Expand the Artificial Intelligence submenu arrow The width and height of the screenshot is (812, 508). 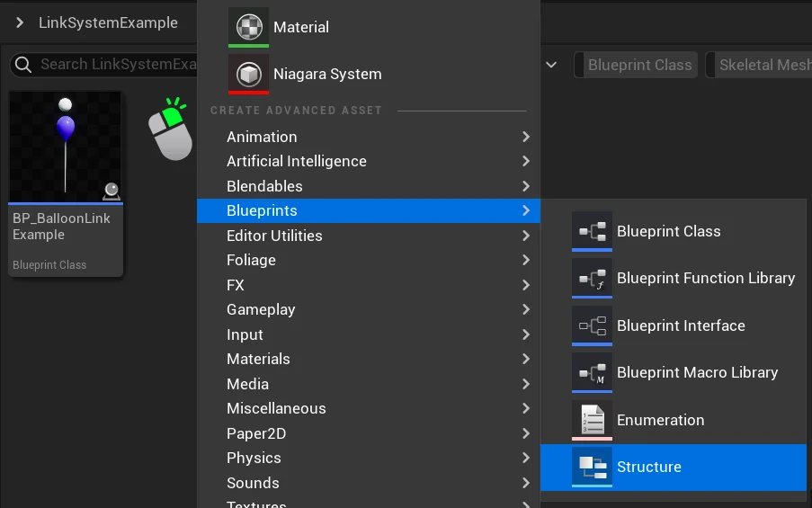[x=526, y=161]
